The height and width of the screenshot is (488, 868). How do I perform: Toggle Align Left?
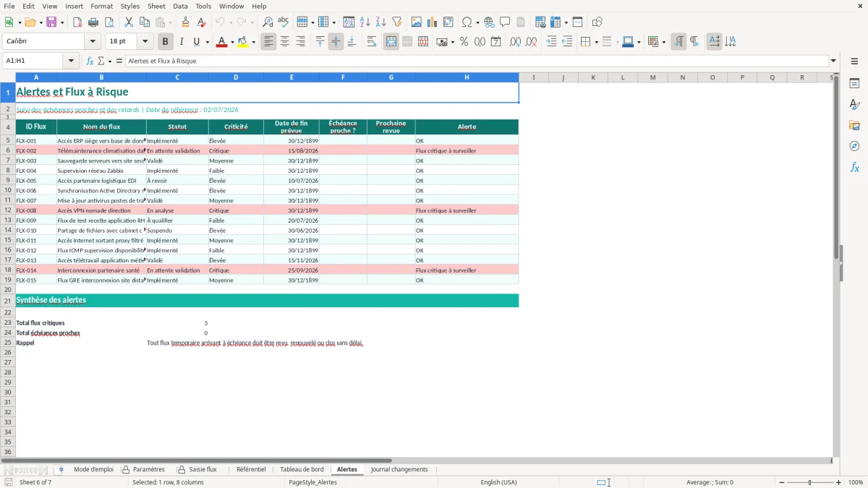[x=268, y=42]
